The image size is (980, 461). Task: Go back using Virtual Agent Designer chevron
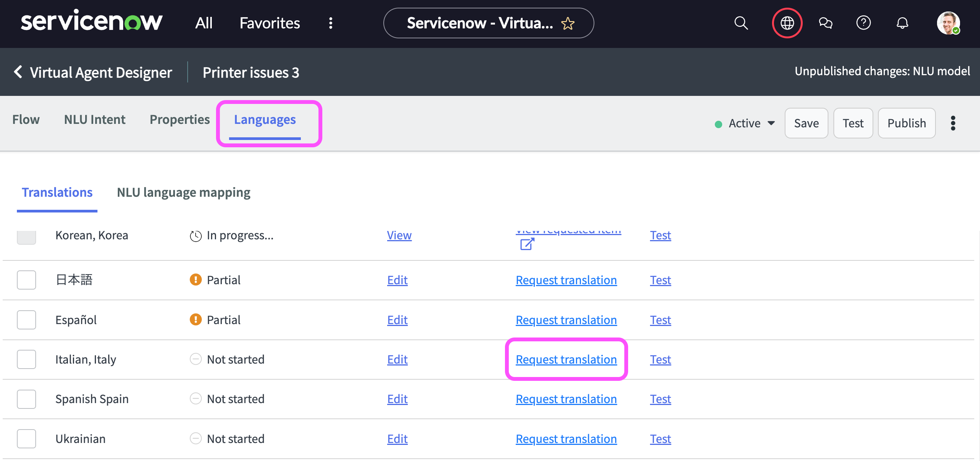18,72
